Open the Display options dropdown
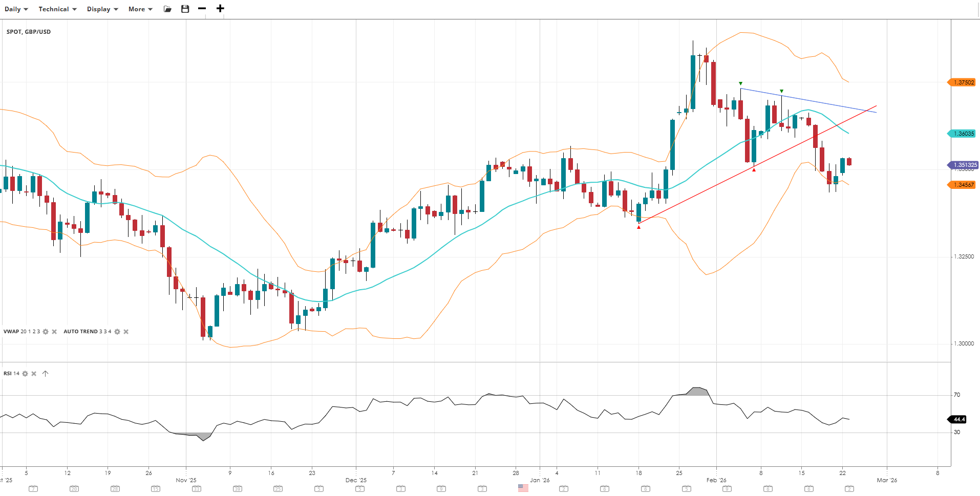The height and width of the screenshot is (496, 980). [102, 9]
